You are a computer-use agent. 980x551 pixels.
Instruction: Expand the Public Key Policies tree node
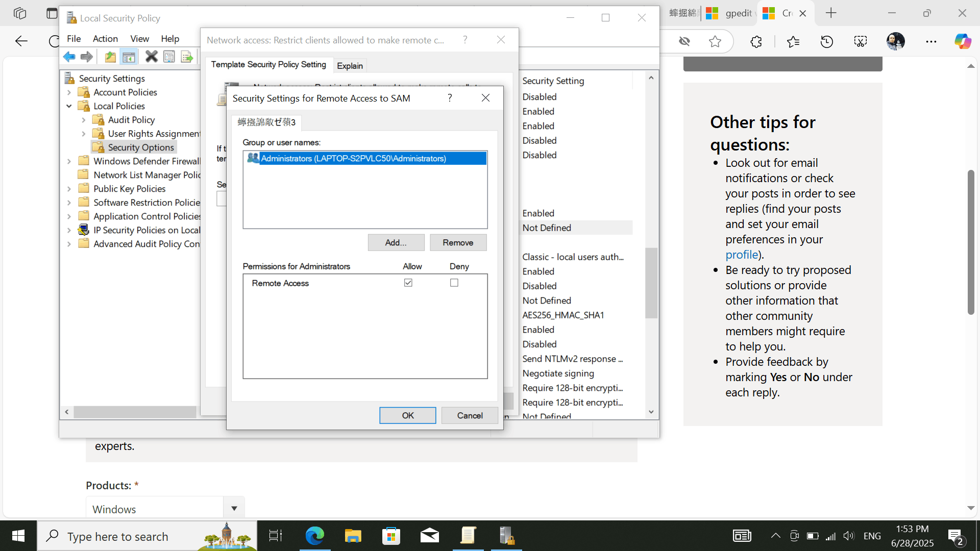(x=69, y=189)
